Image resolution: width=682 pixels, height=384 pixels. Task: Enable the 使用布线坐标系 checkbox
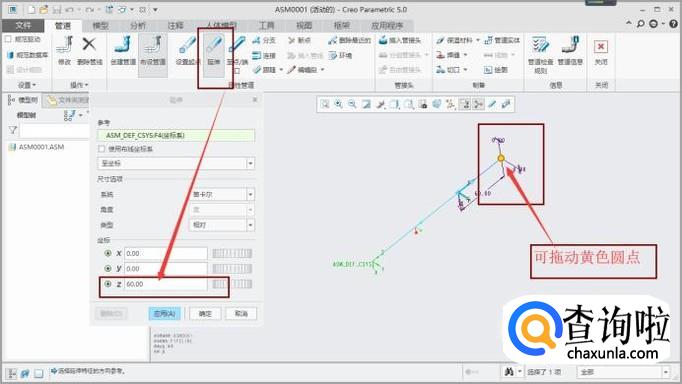(x=102, y=149)
